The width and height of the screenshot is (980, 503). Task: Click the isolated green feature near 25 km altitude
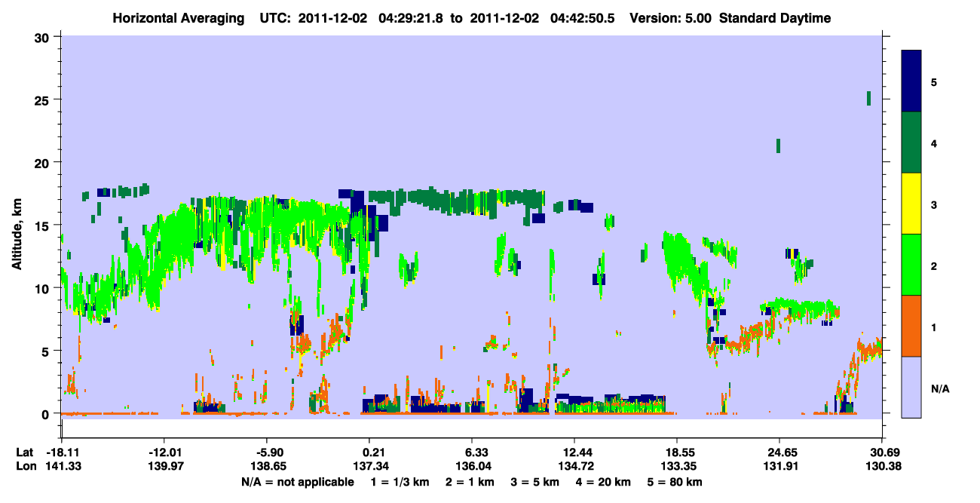tap(868, 98)
